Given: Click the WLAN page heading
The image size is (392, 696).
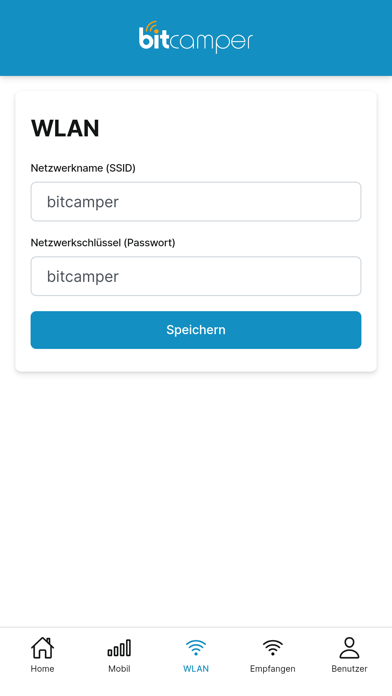Looking at the screenshot, I should [65, 129].
